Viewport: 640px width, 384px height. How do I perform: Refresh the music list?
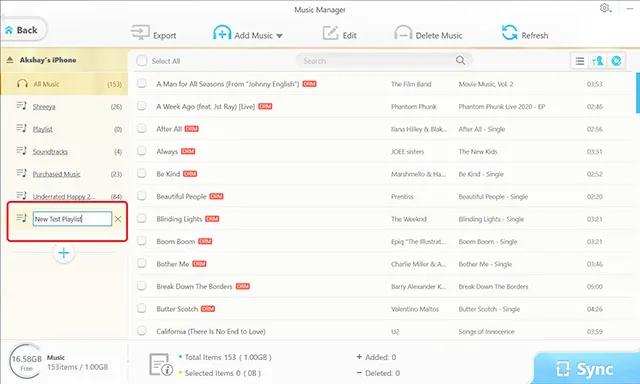525,33
